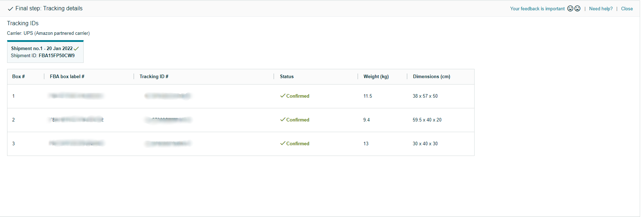The width and height of the screenshot is (644, 217).
Task: Click the Confirmed checkmark for box 2
Action: click(x=282, y=120)
